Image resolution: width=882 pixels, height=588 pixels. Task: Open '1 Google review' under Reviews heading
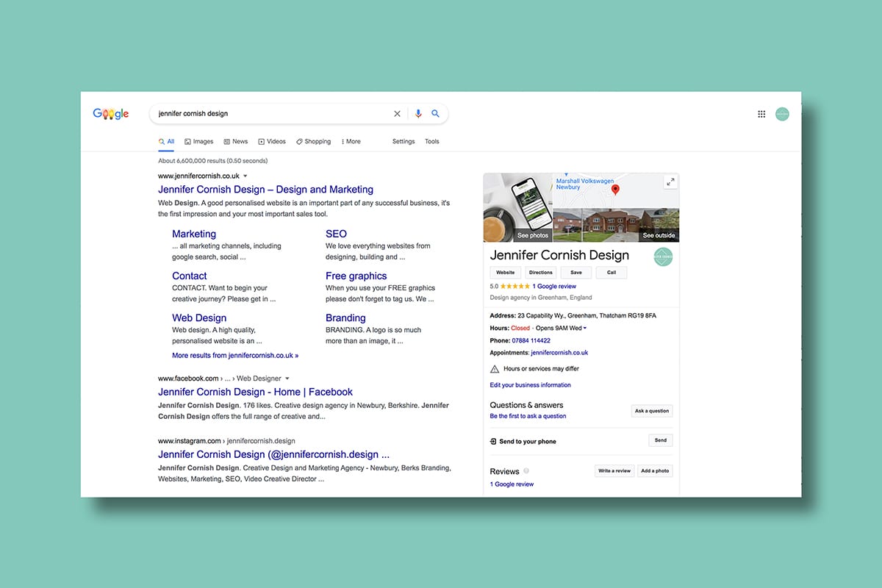pyautogui.click(x=512, y=485)
